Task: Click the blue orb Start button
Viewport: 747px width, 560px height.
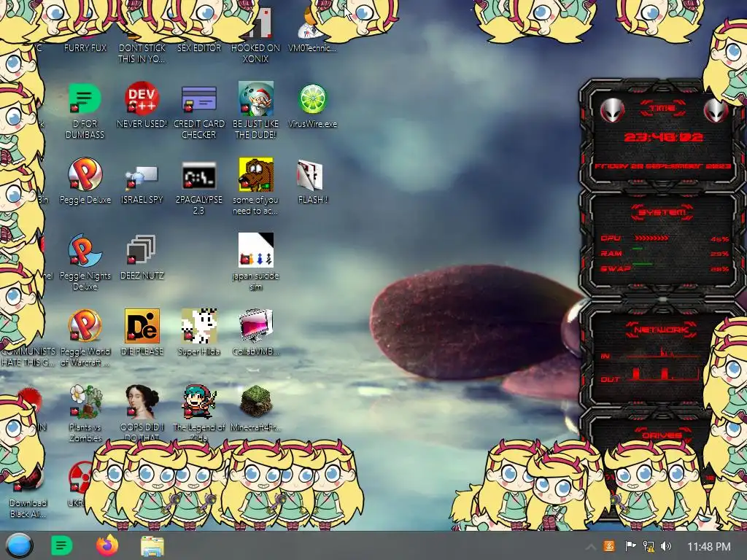Action: [x=19, y=545]
